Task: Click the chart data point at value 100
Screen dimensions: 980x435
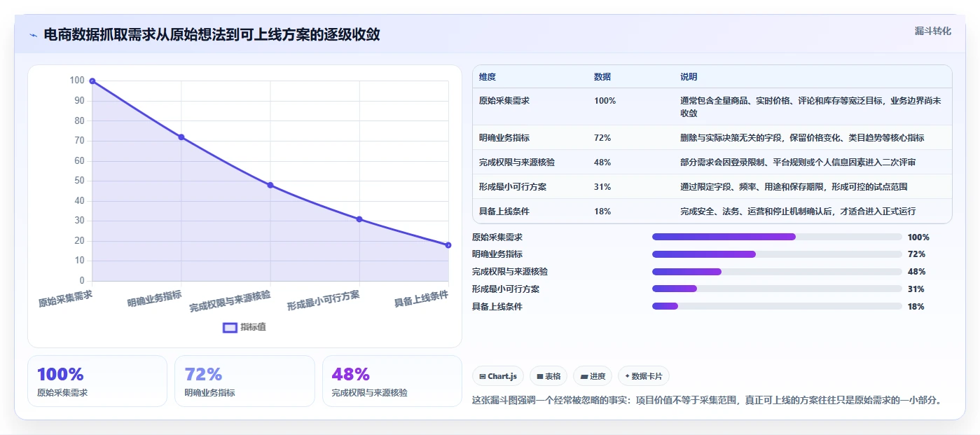Action: [92, 81]
